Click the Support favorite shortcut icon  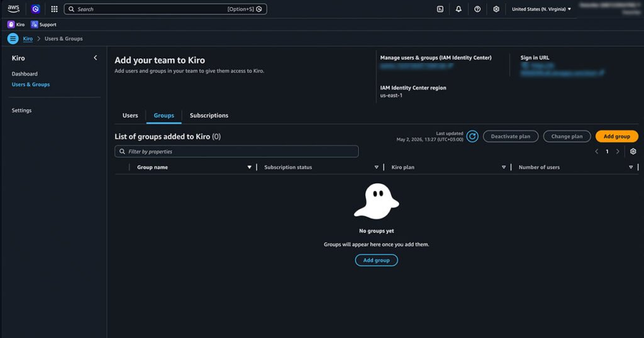[34, 25]
